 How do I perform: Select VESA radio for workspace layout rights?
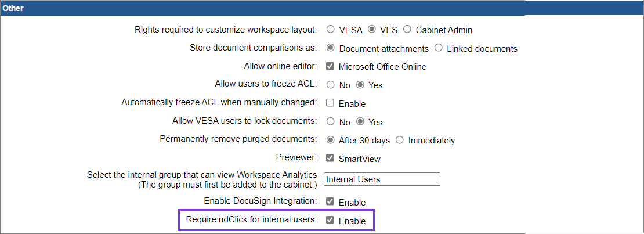(331, 30)
